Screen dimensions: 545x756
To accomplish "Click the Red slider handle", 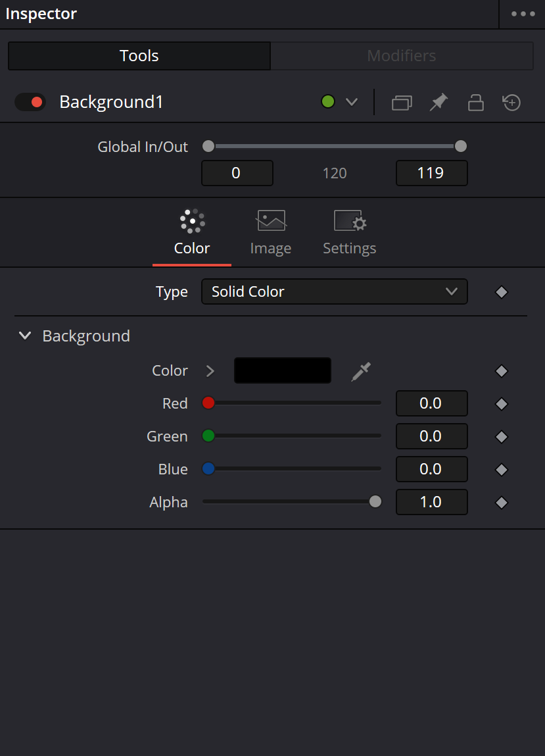I will pos(208,403).
